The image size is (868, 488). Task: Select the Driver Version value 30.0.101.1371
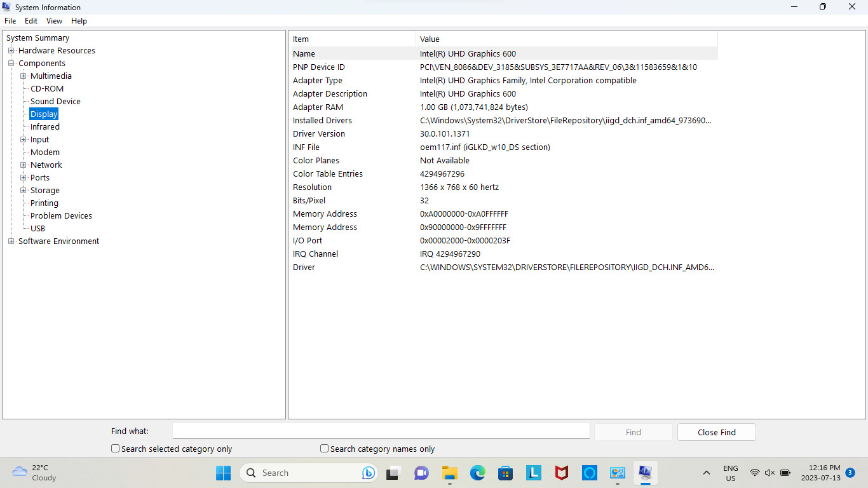(x=445, y=133)
